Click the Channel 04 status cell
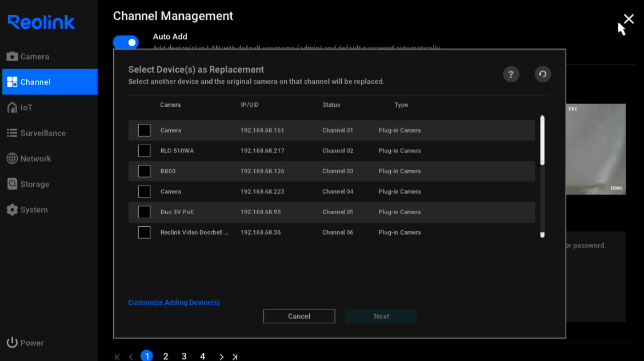Screen dimensions: 644x361 tap(338, 191)
